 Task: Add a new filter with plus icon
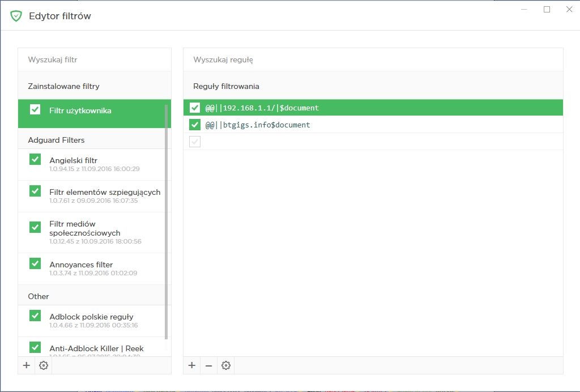click(26, 365)
